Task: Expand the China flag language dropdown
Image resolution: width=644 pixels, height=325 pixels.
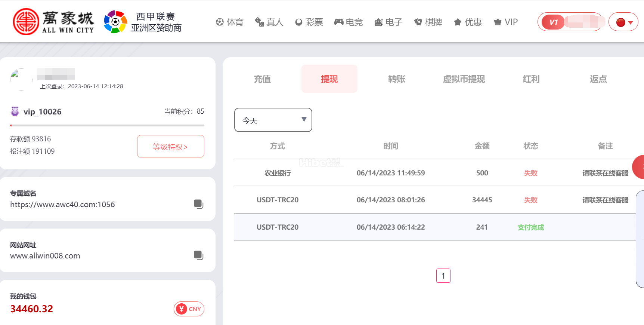Action: tap(623, 22)
